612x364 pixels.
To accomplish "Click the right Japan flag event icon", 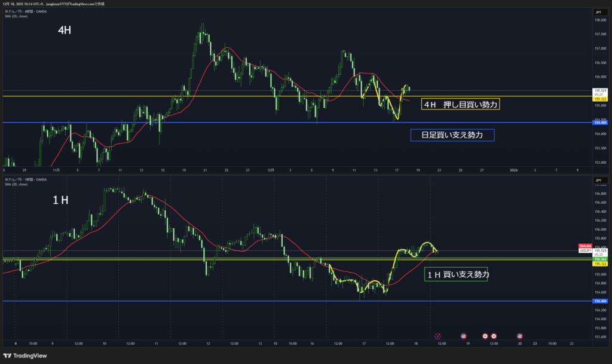I will tap(494, 336).
